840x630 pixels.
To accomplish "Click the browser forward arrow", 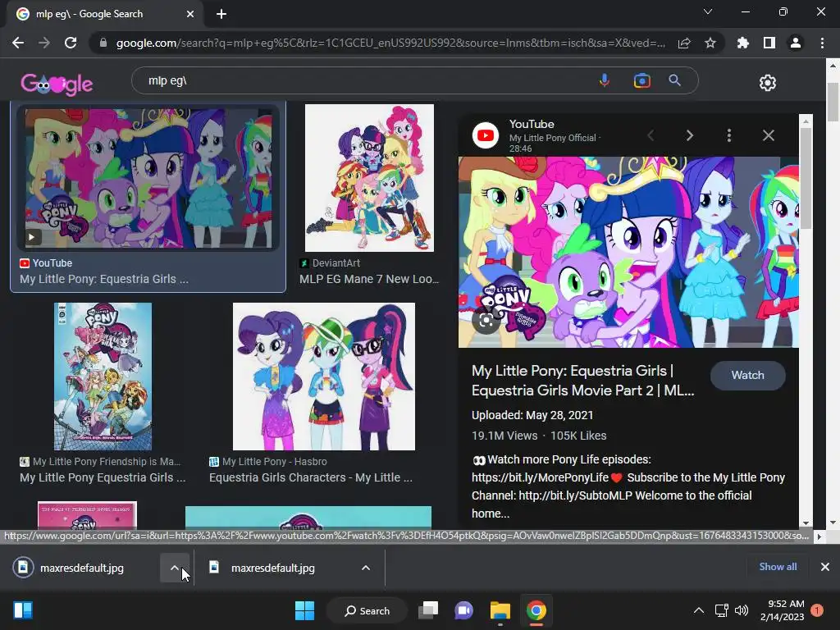I will pyautogui.click(x=44, y=43).
